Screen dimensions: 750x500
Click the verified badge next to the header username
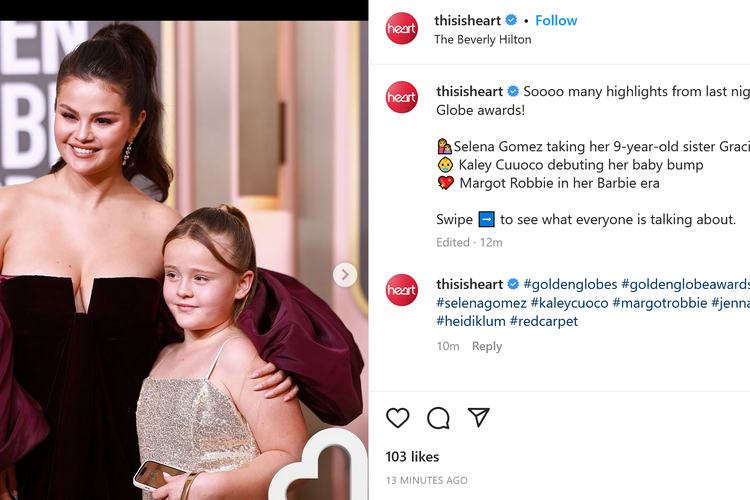tap(511, 20)
